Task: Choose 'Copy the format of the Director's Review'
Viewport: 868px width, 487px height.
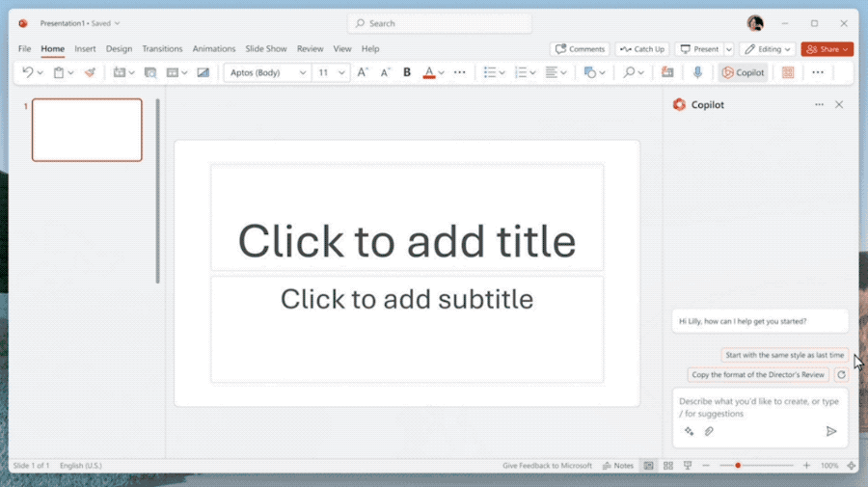Action: (758, 374)
